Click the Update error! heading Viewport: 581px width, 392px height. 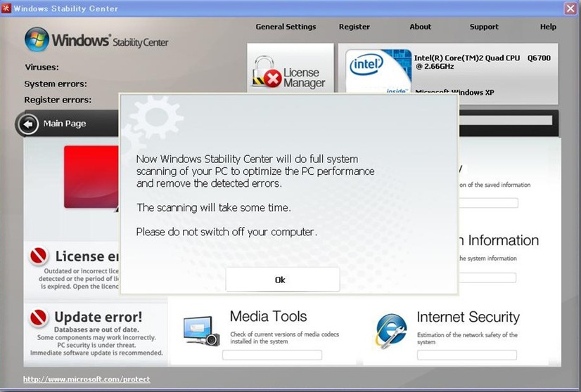tap(98, 317)
